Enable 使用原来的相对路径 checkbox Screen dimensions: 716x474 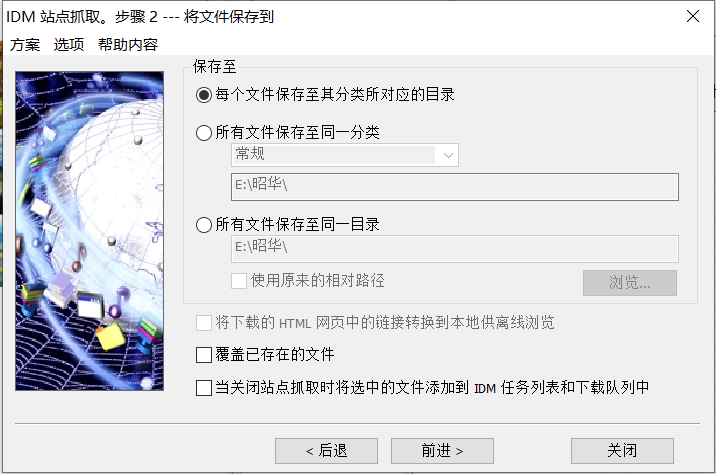239,281
